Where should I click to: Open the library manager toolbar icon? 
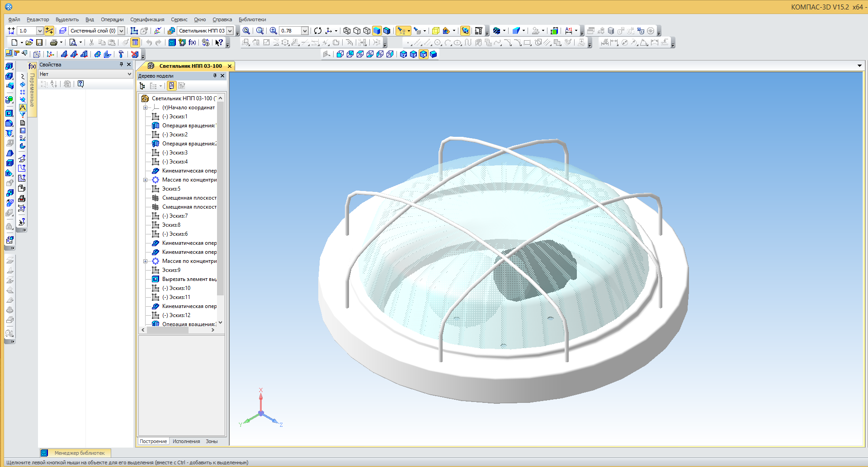172,42
